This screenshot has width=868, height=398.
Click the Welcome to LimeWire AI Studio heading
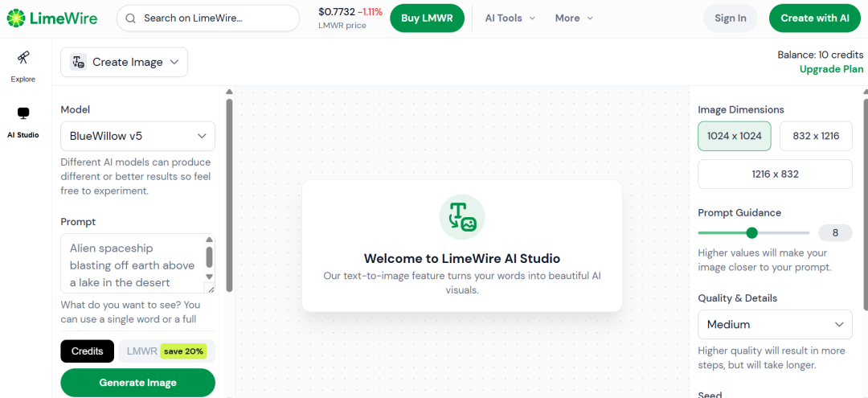tap(462, 259)
